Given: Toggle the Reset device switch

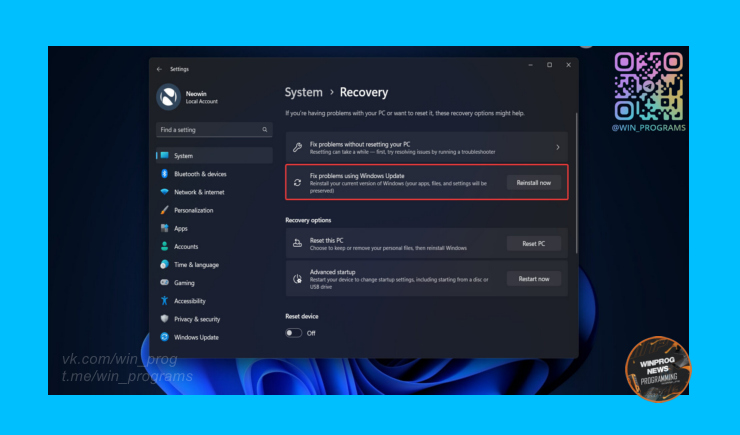Looking at the screenshot, I should (293, 333).
